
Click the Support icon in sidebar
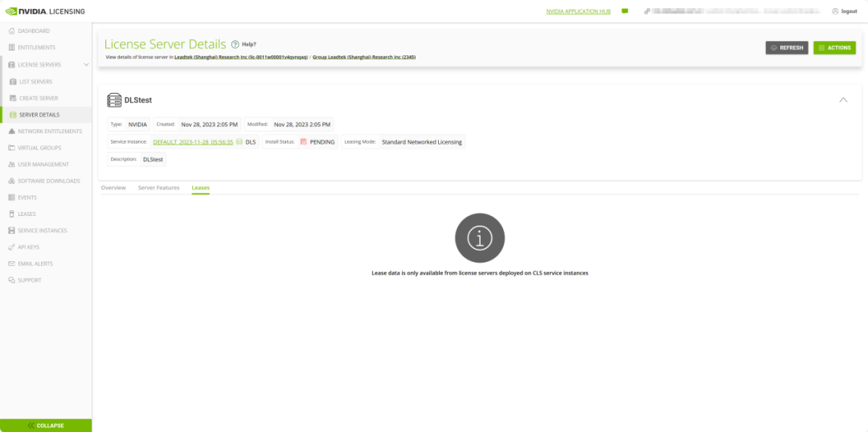(11, 280)
